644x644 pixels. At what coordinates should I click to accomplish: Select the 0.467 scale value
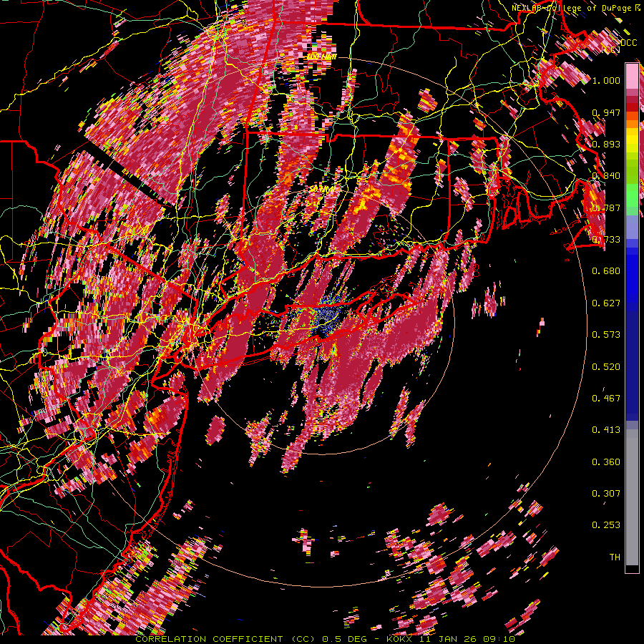click(606, 398)
